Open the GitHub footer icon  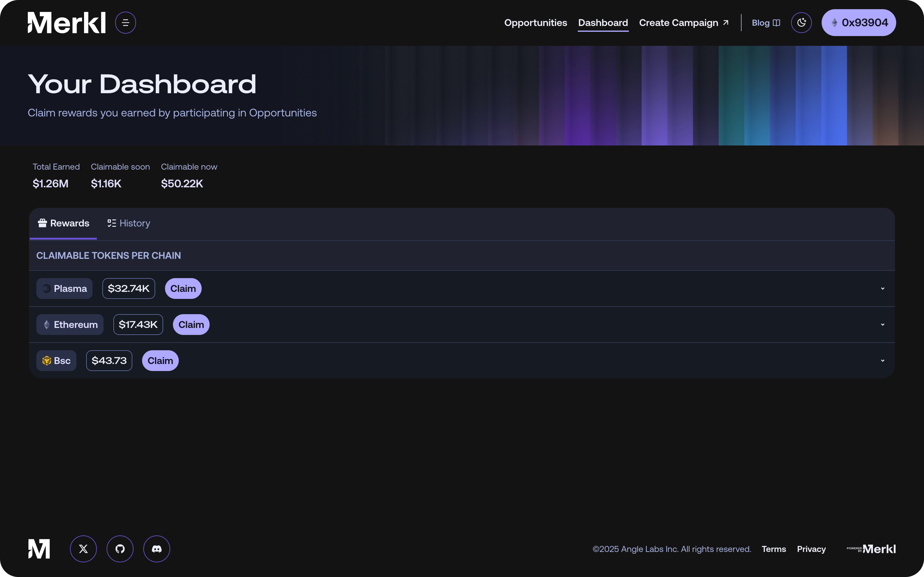(120, 549)
